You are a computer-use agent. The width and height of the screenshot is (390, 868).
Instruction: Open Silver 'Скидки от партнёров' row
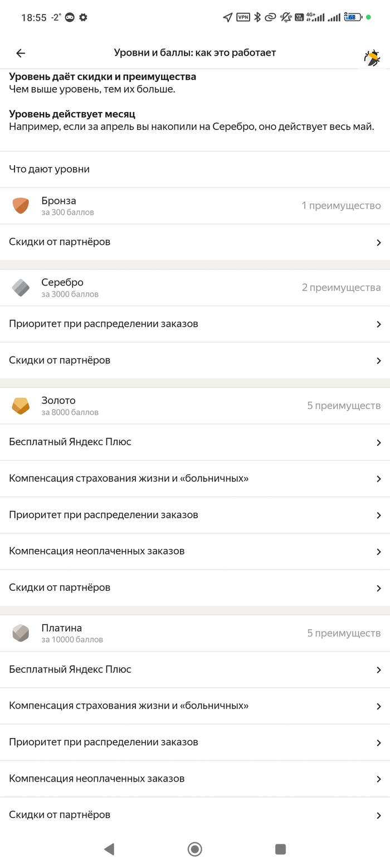tap(60, 360)
